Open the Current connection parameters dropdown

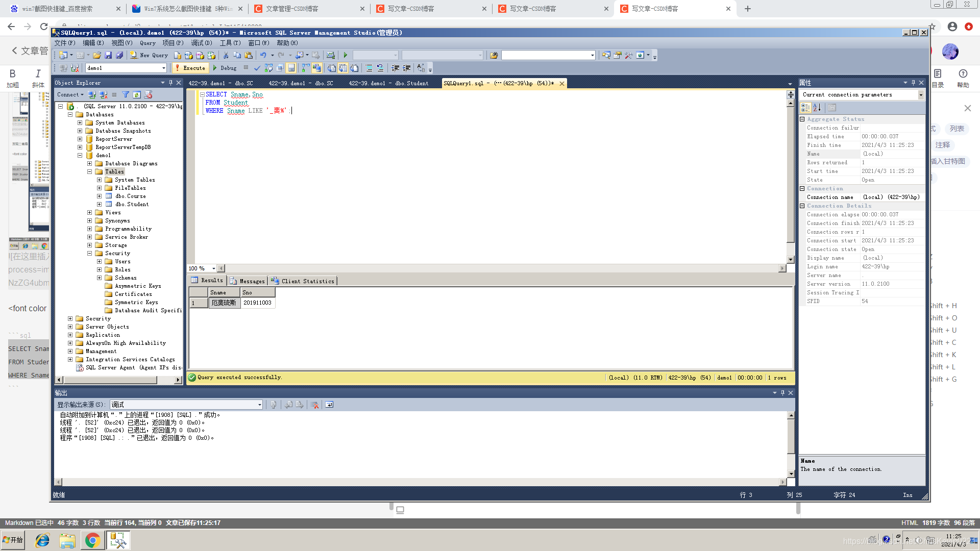tap(921, 95)
